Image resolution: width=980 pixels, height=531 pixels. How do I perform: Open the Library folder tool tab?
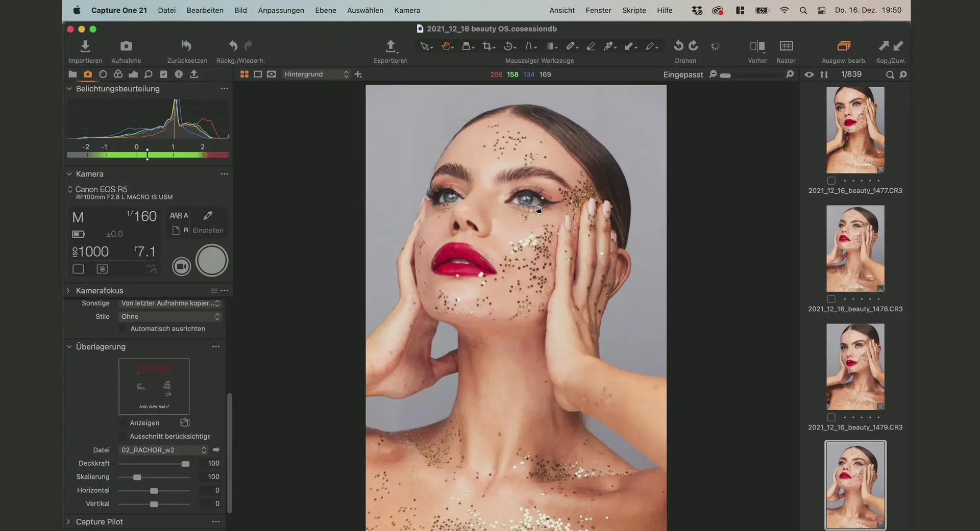72,74
